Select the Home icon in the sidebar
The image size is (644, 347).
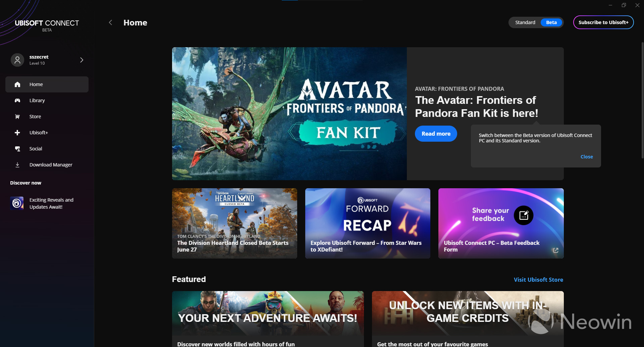click(x=17, y=84)
